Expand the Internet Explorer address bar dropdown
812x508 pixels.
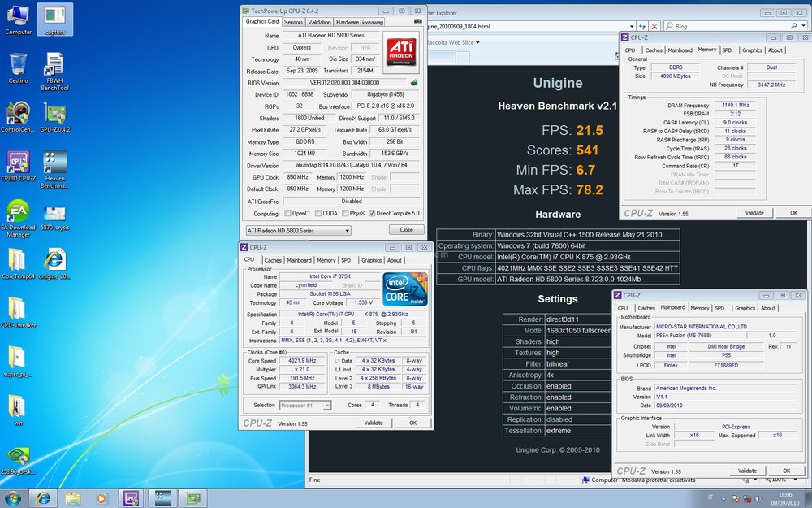tap(632, 26)
